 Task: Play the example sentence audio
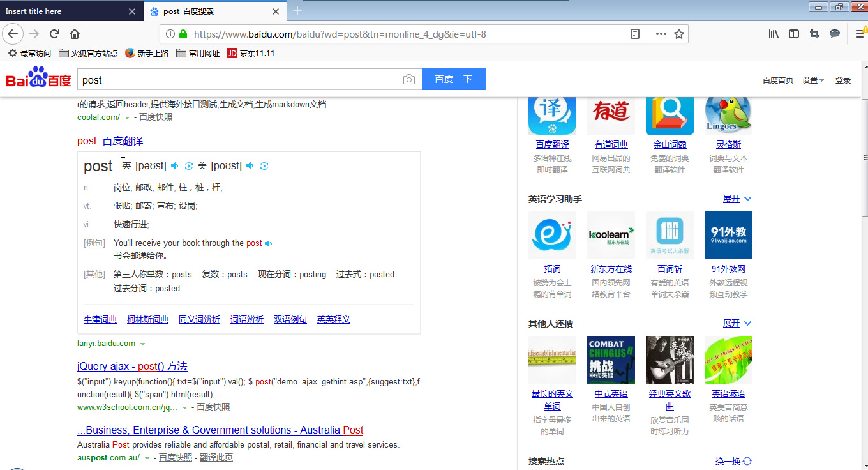269,243
